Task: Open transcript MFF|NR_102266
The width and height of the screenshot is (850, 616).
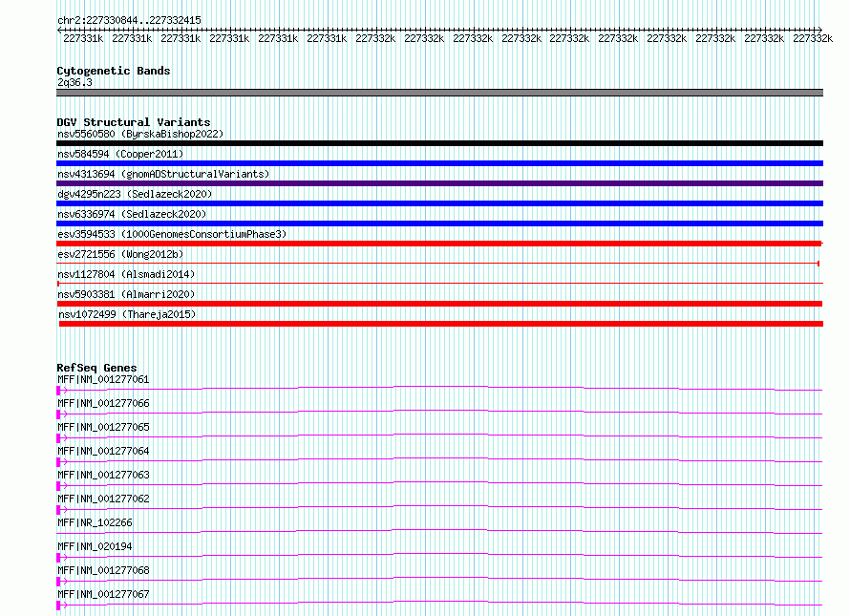Action: [x=95, y=522]
